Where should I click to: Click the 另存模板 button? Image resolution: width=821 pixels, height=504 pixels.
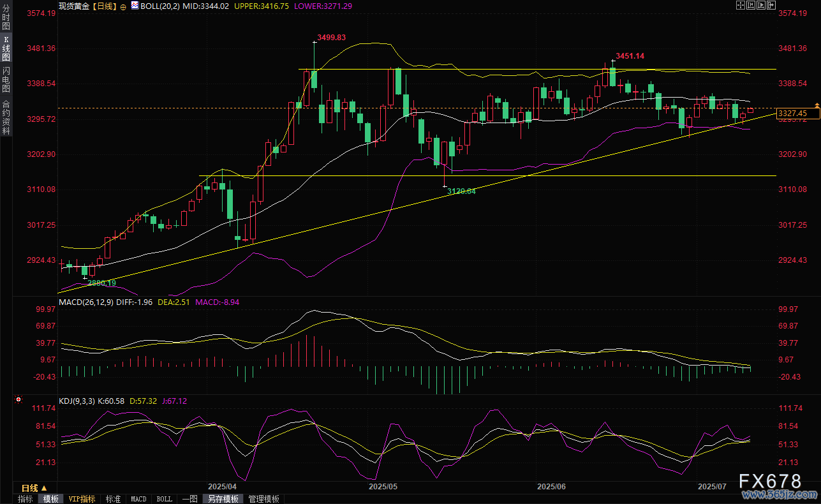click(x=223, y=499)
